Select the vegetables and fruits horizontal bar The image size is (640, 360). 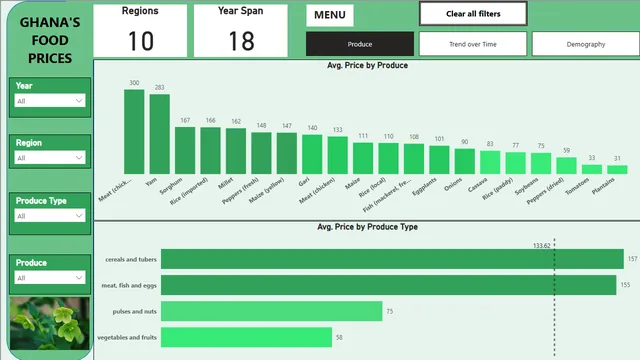click(x=247, y=337)
